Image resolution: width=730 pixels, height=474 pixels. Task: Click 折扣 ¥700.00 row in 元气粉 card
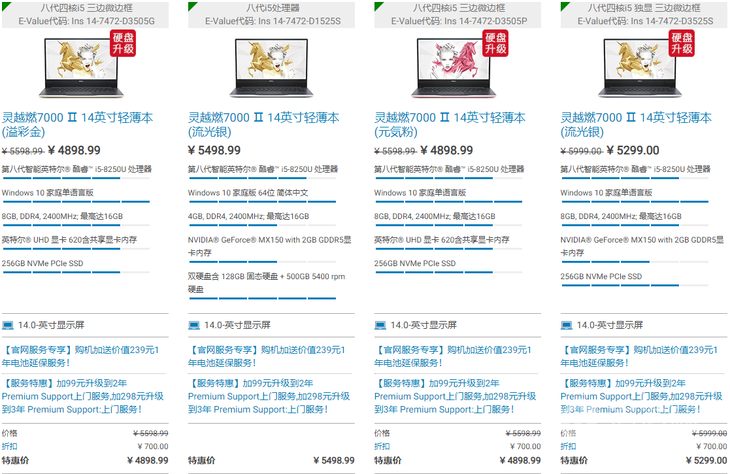[x=458, y=447]
